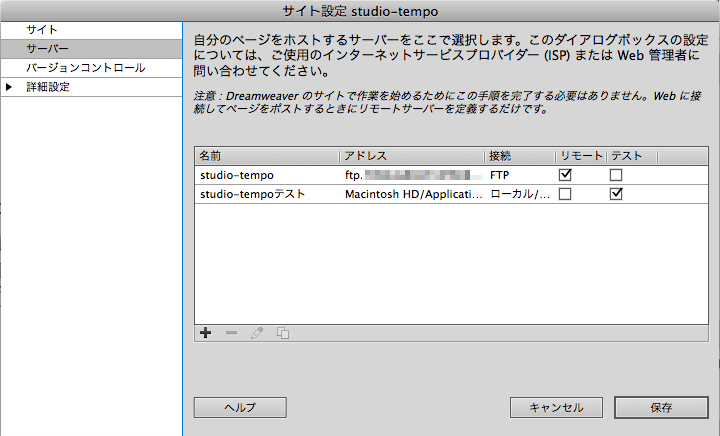
Task: Sort by the 名前 column header
Action: click(267, 156)
